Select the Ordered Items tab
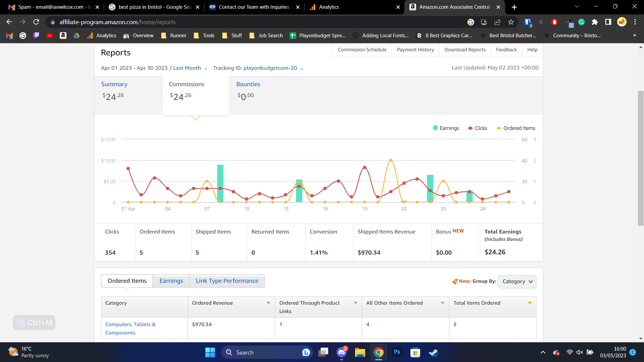Screen dimensions: 644x362 [127, 281]
